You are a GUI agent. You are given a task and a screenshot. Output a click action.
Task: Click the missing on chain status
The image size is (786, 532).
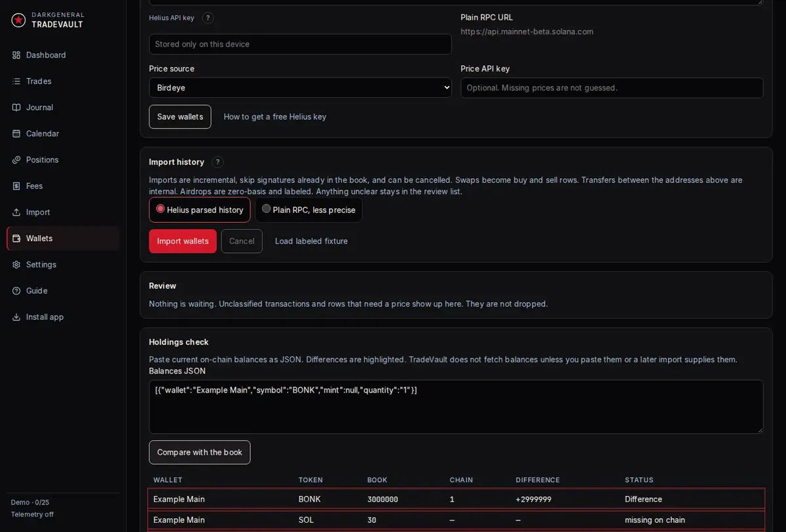click(655, 520)
